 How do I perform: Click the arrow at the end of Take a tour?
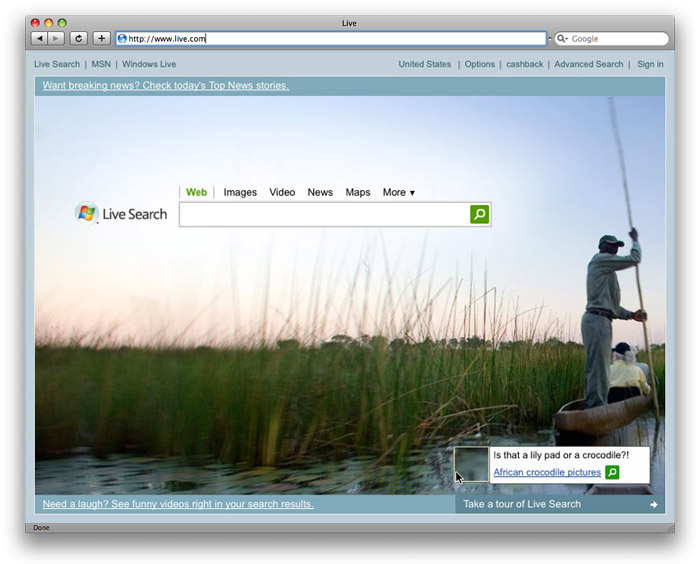pos(654,505)
